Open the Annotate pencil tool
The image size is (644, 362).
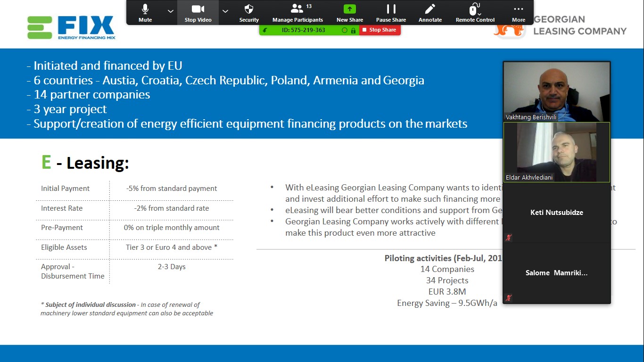[430, 13]
